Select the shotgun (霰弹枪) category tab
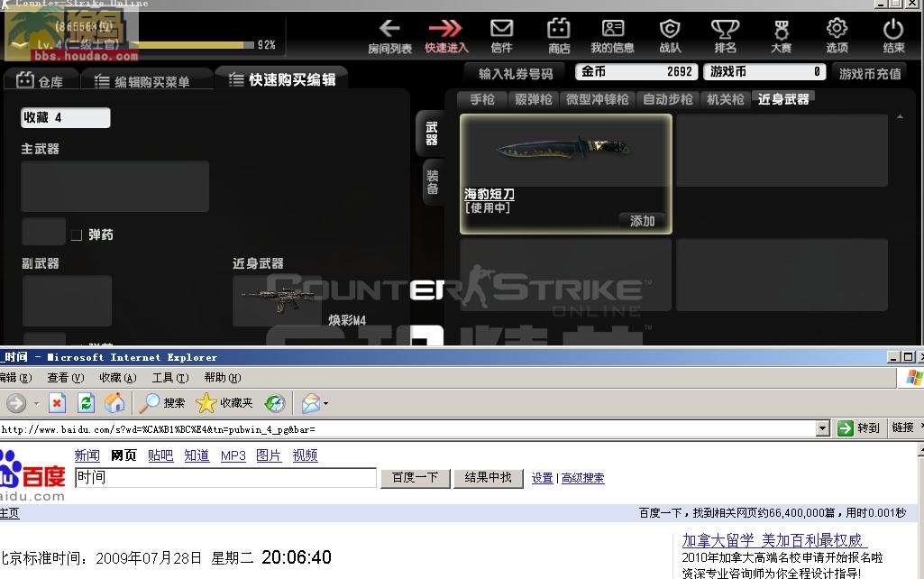The height and width of the screenshot is (579, 924). [534, 99]
